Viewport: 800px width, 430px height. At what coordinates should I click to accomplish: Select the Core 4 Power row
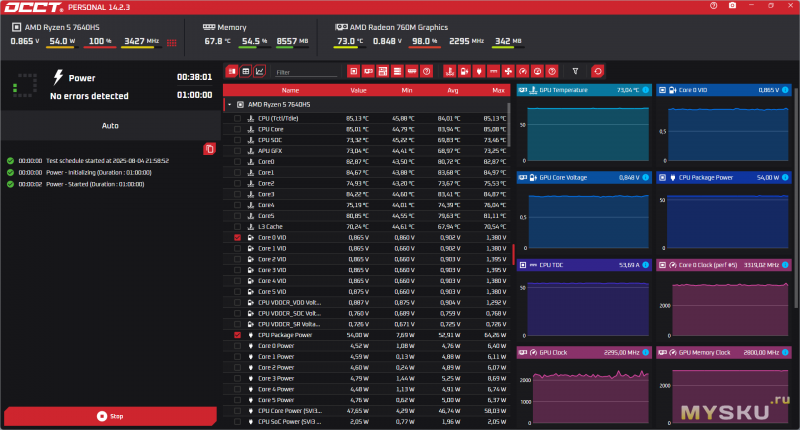tap(367, 389)
